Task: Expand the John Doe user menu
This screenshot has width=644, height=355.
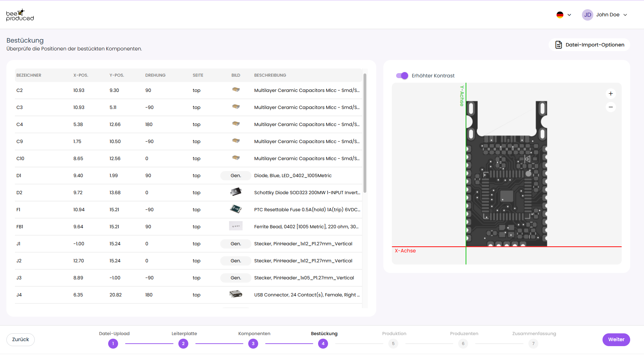Action: (x=625, y=15)
